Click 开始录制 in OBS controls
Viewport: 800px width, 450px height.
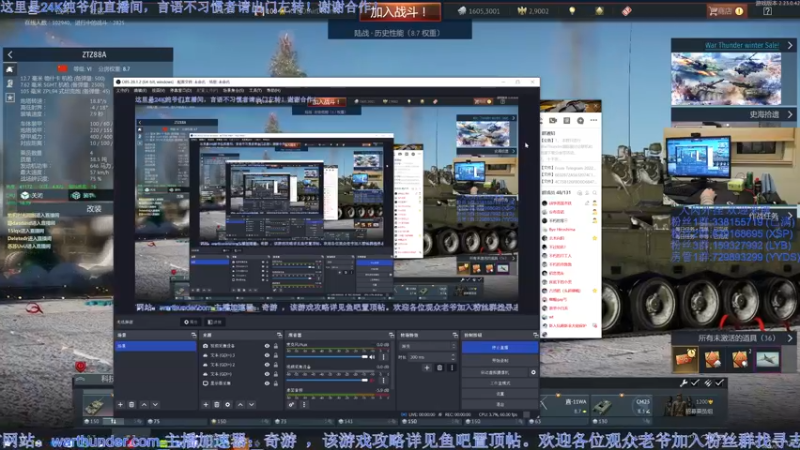click(500, 360)
